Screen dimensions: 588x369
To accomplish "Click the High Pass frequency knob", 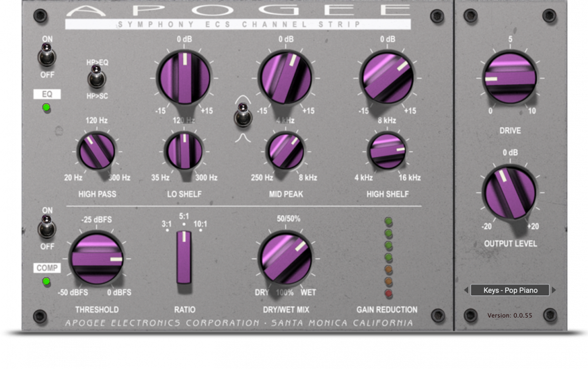I will (97, 152).
